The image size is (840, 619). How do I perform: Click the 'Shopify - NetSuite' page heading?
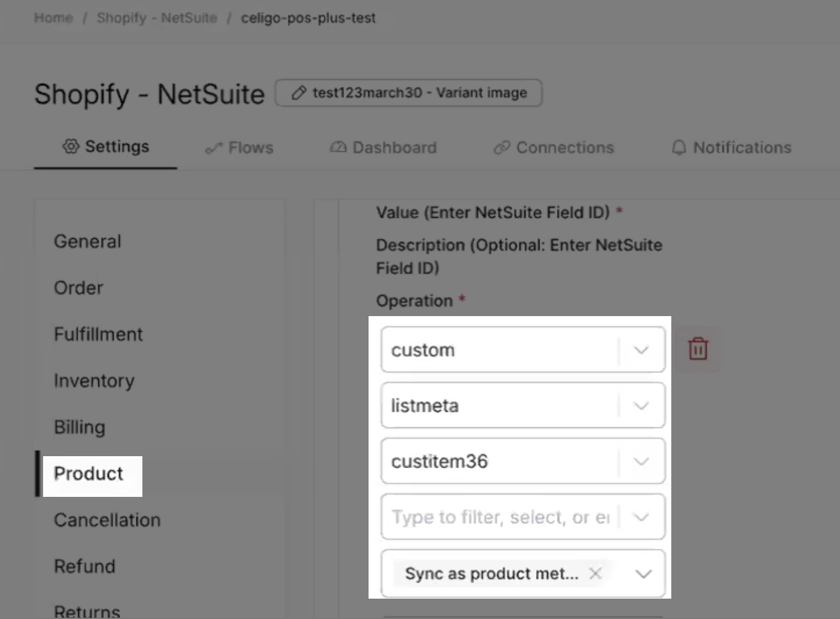149,94
